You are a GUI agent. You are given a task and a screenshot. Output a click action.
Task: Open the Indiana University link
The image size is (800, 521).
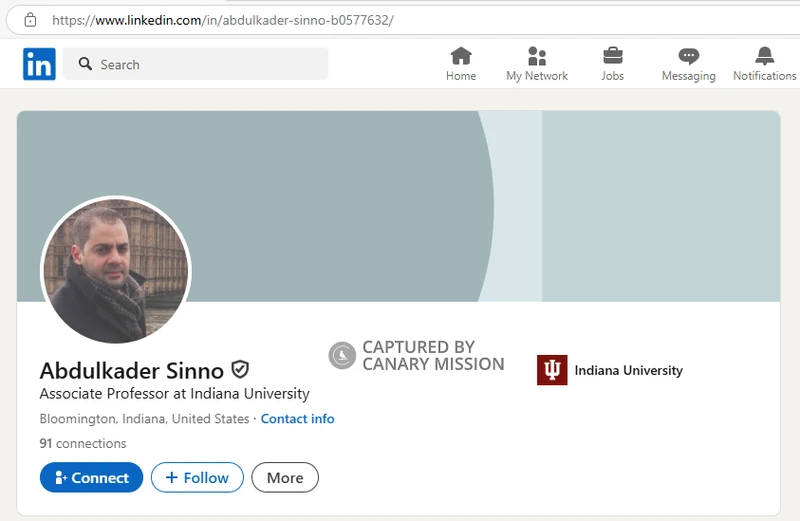629,370
